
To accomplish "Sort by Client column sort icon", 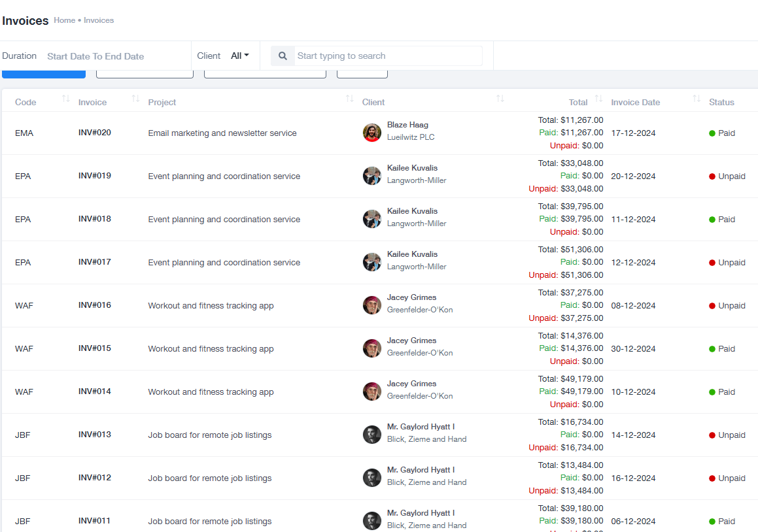I will pyautogui.click(x=500, y=99).
